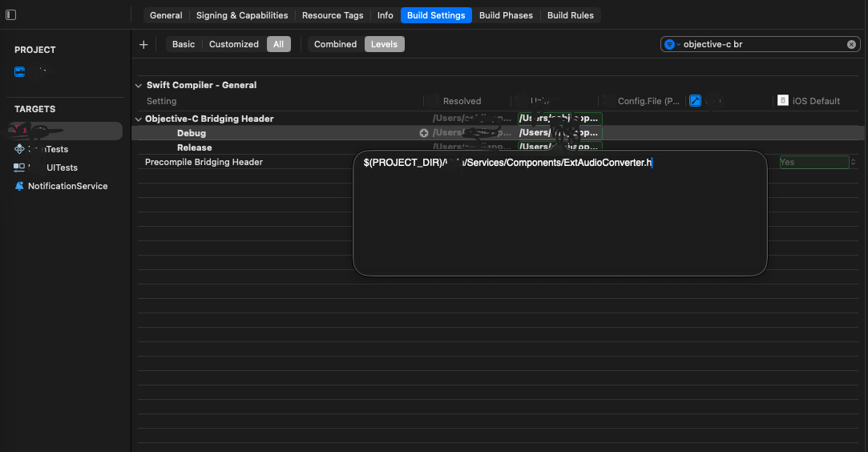Click the Config.File column header
The image size is (868, 452).
[x=648, y=101]
